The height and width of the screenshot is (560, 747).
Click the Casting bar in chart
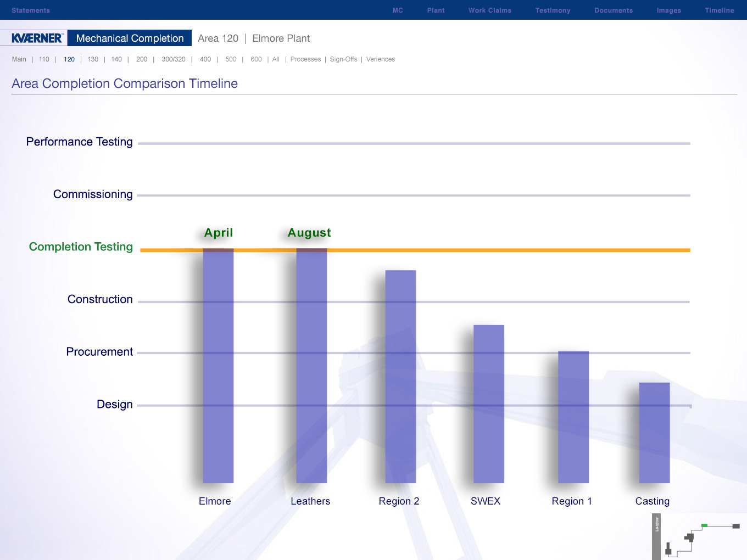pos(654,433)
